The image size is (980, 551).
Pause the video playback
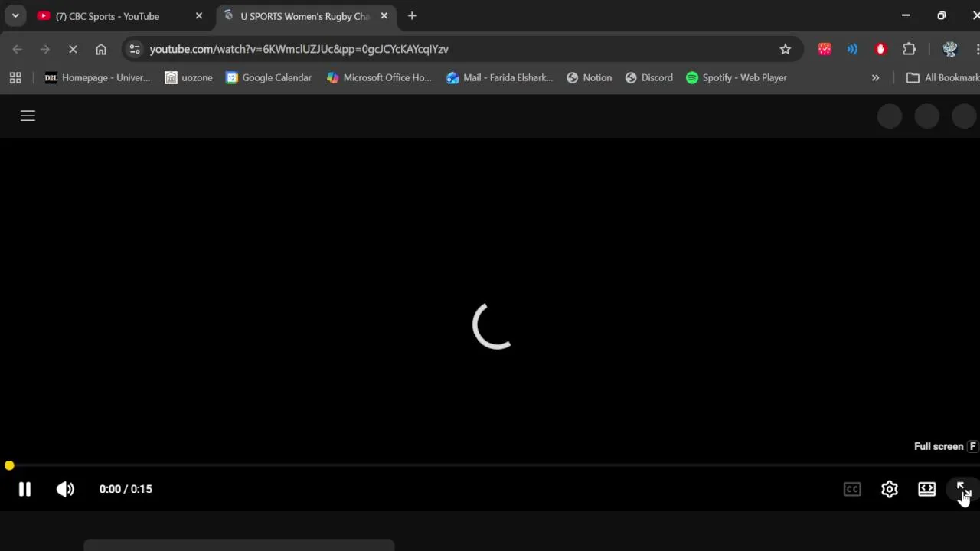(24, 489)
